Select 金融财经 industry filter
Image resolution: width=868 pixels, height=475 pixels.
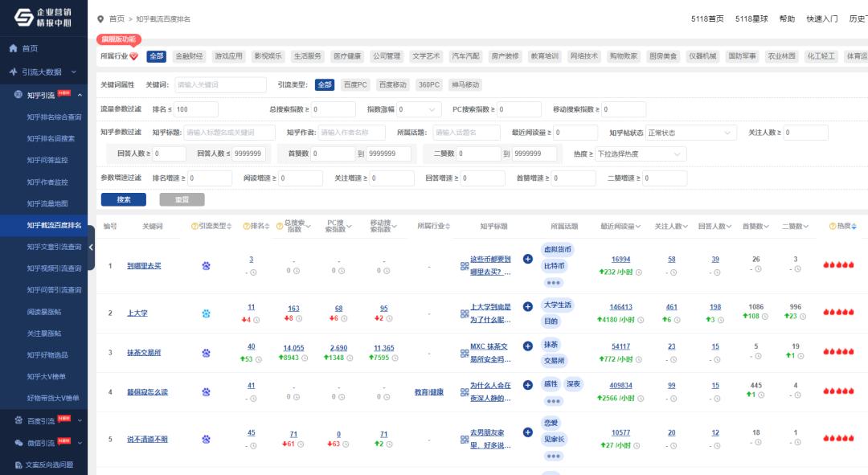[x=189, y=56]
